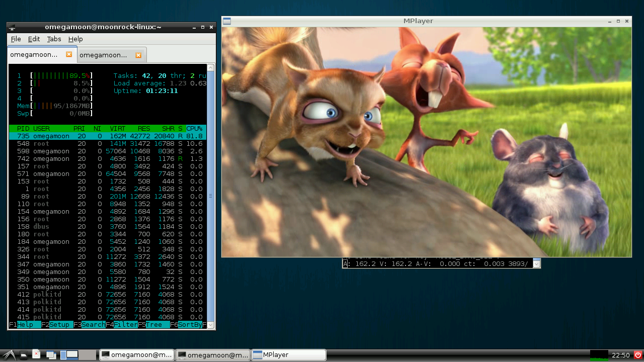Select the root process row PID 1
The height and width of the screenshot is (362, 644).
pyautogui.click(x=108, y=189)
